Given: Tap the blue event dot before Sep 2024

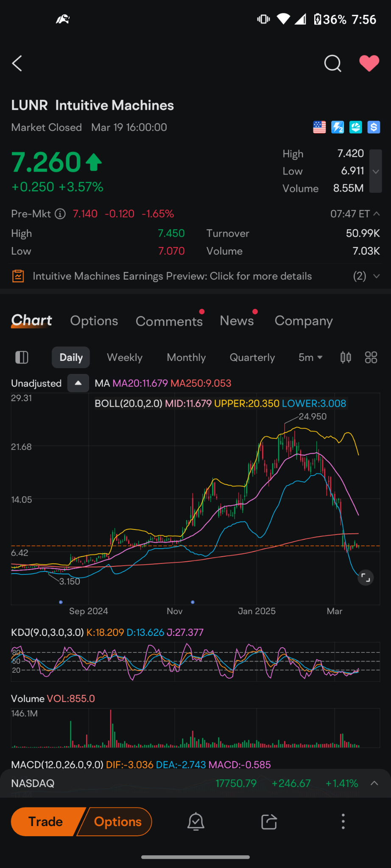Looking at the screenshot, I should [x=61, y=602].
